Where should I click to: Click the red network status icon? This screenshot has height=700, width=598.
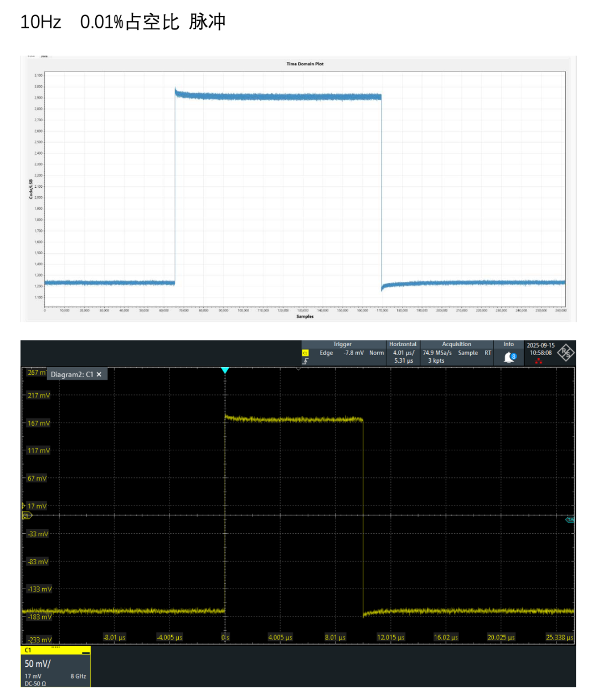[x=539, y=361]
